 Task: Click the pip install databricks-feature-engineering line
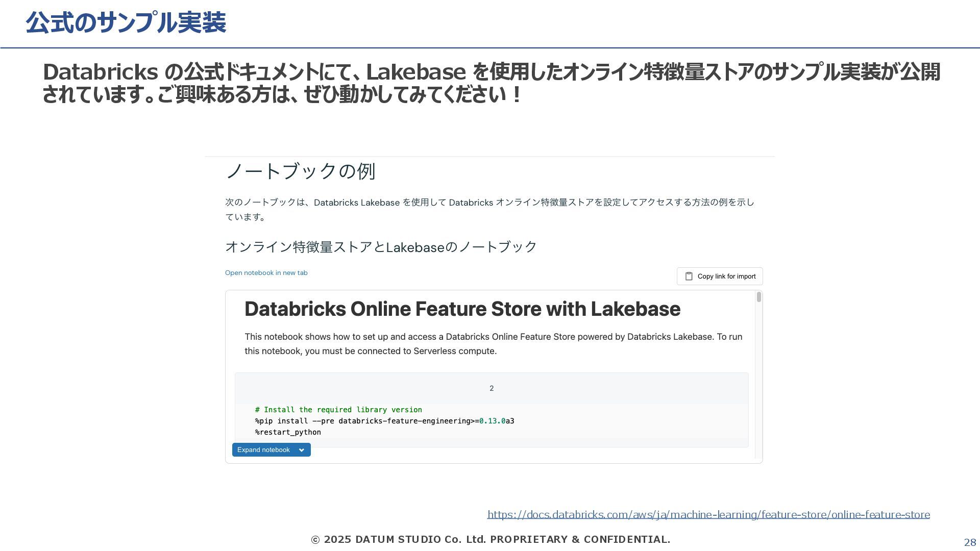click(x=384, y=421)
